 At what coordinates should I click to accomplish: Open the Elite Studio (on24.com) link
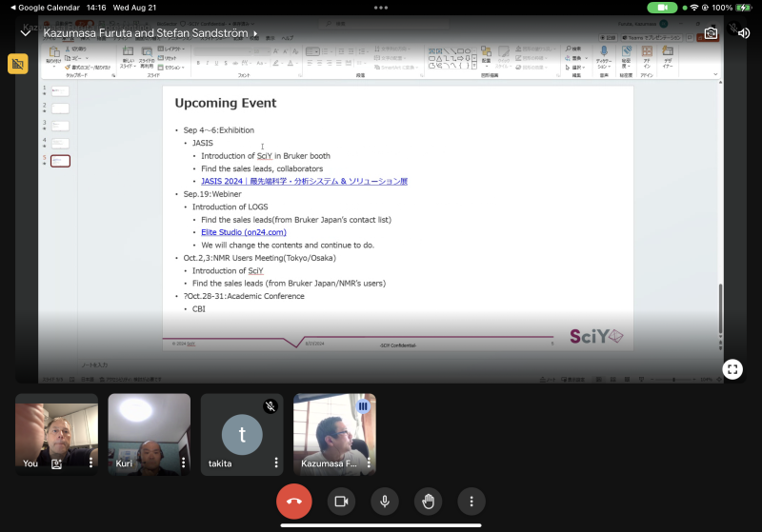[244, 232]
